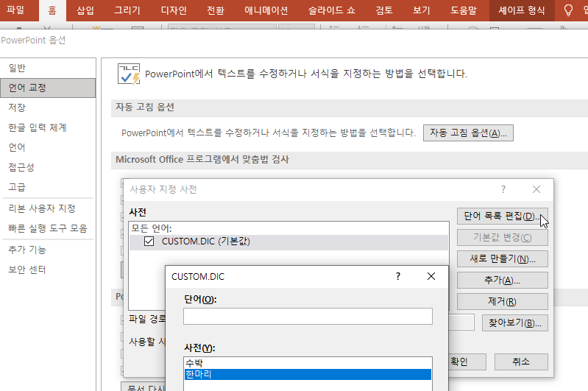
Task: Switch to the 디자인 ribbon tab
Action: [x=174, y=10]
